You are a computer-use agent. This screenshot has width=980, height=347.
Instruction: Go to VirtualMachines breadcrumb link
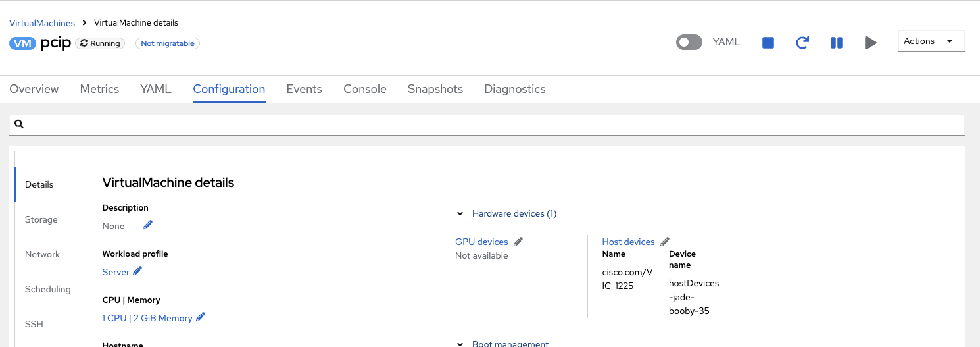(42, 23)
